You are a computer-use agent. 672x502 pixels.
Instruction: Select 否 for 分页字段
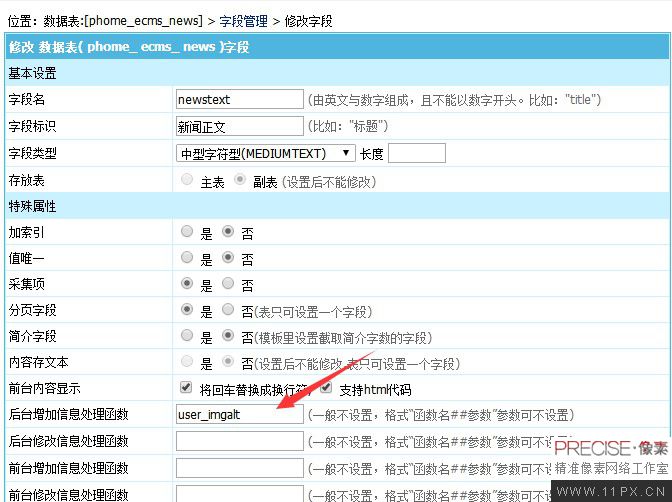(x=228, y=310)
